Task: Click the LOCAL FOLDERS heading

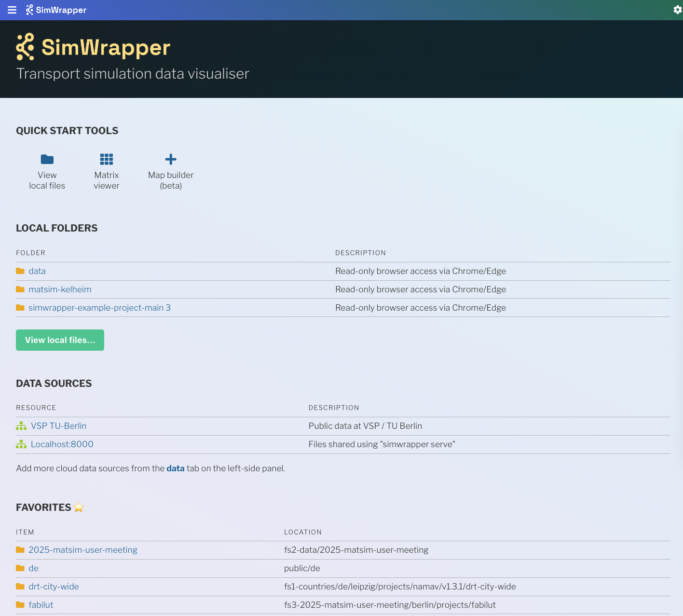Action: pyautogui.click(x=56, y=228)
